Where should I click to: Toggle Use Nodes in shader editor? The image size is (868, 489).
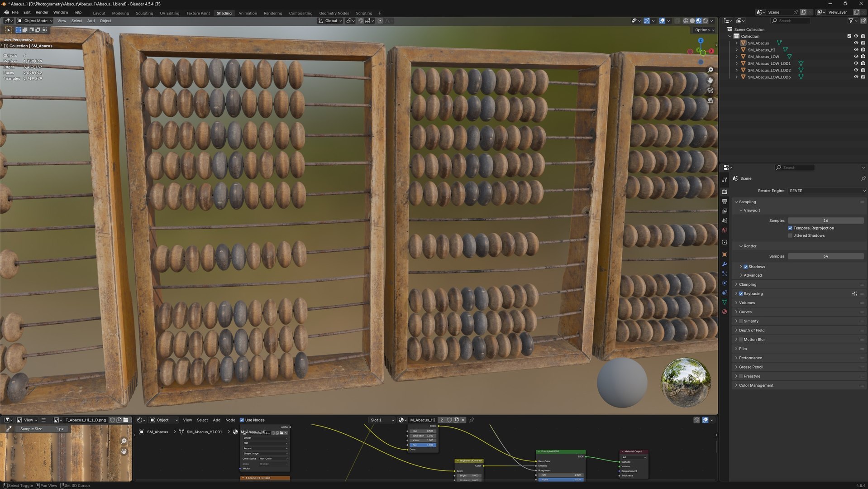point(242,420)
